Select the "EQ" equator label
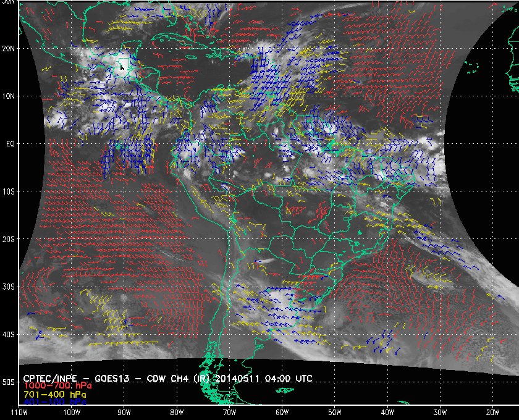519x420 pixels. (x=11, y=144)
